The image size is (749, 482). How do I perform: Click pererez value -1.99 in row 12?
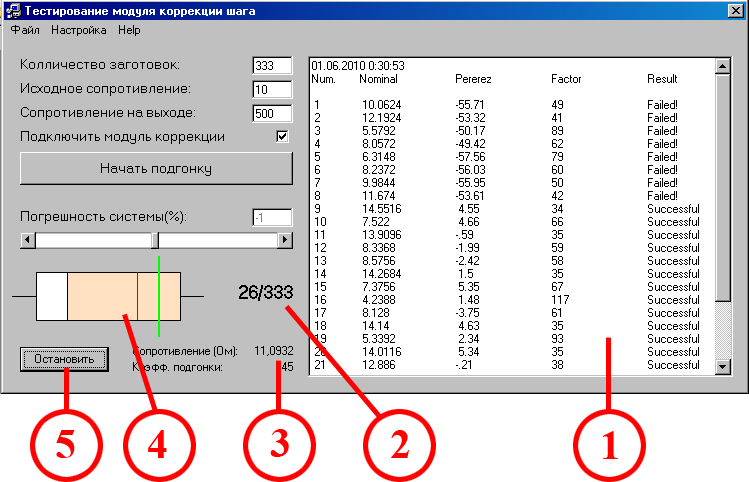coord(467,247)
